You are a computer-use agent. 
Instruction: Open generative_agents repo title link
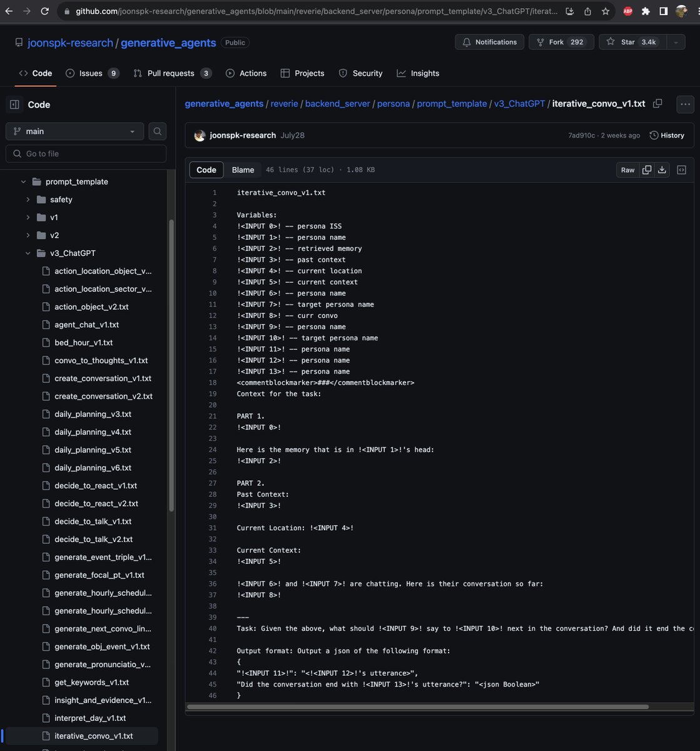(x=168, y=43)
